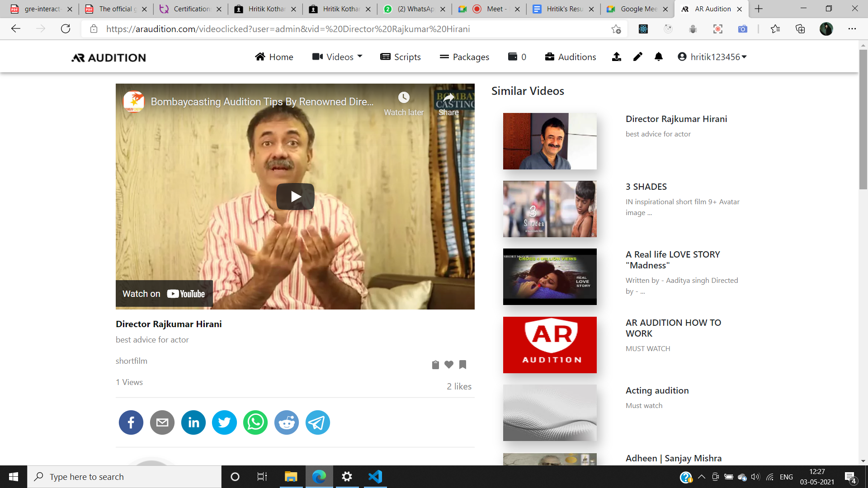This screenshot has height=488, width=868.
Task: Open Madness love story thumbnail
Action: (550, 277)
